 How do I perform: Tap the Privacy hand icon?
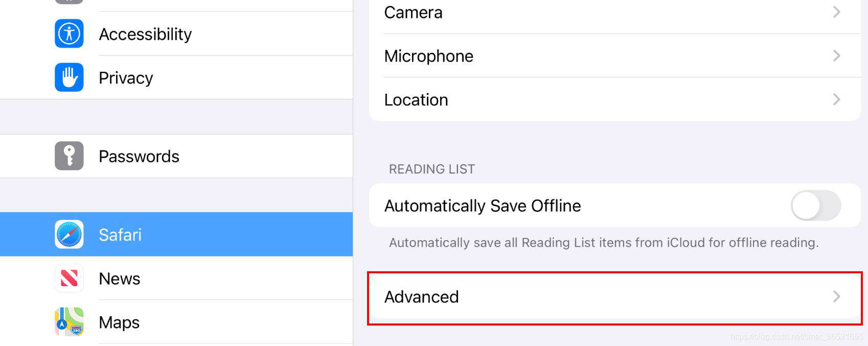pos(69,77)
